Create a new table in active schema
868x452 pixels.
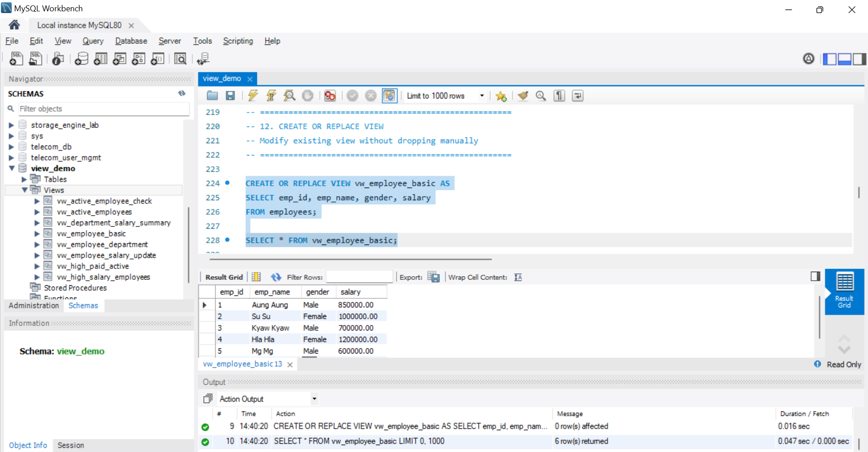tap(100, 59)
